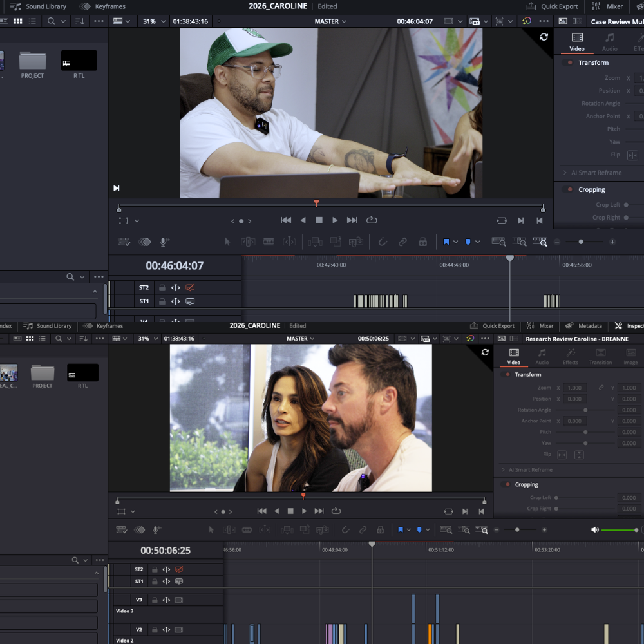644x644 pixels.
Task: Add a marker using lower toolbar marker icon
Action: click(419, 530)
